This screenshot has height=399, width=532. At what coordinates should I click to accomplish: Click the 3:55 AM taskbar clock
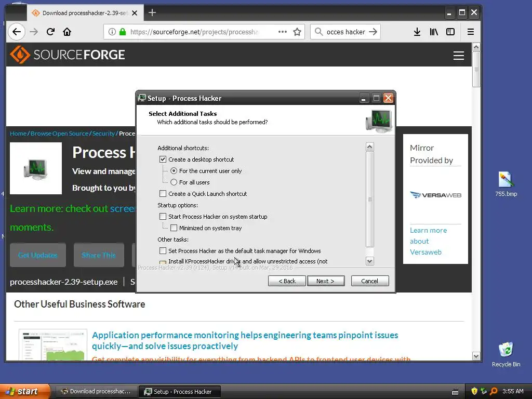513,391
